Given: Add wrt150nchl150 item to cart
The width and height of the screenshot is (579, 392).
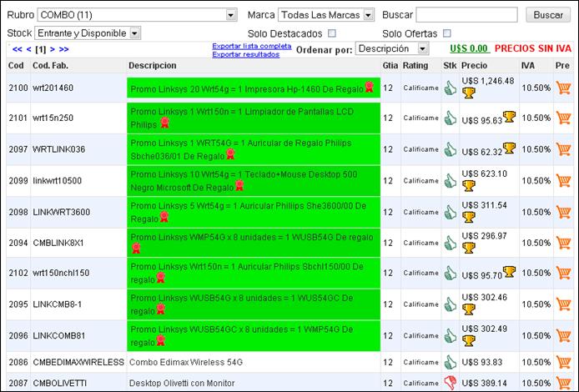Looking at the screenshot, I should (563, 273).
